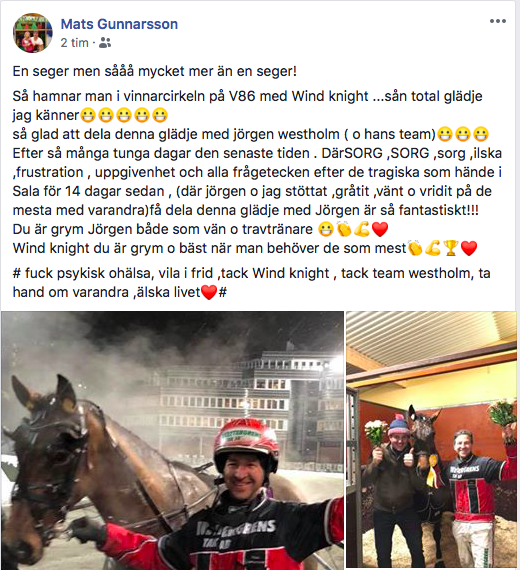
Task: Click the clapping hands emoji after 'travtränare'
Action: [x=344, y=230]
